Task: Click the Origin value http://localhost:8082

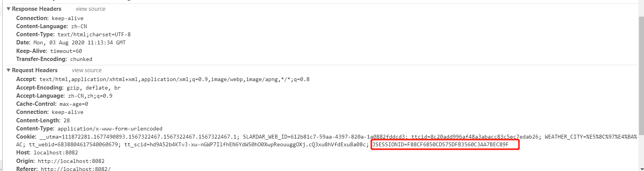Action: pyautogui.click(x=71, y=161)
